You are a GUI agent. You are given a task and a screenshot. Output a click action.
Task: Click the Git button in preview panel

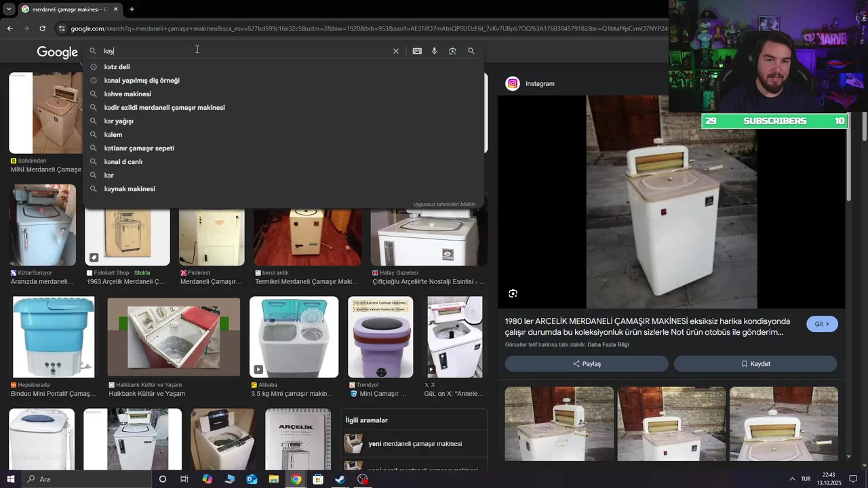tap(822, 324)
